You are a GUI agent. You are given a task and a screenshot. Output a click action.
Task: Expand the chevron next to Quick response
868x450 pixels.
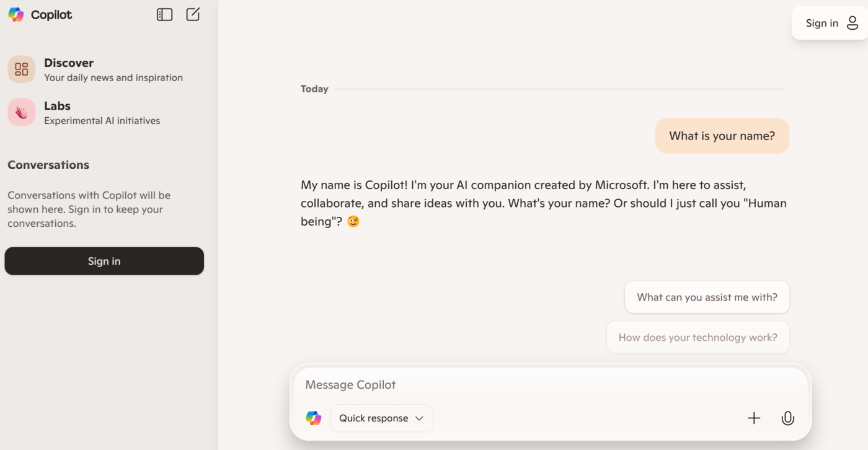[419, 418]
